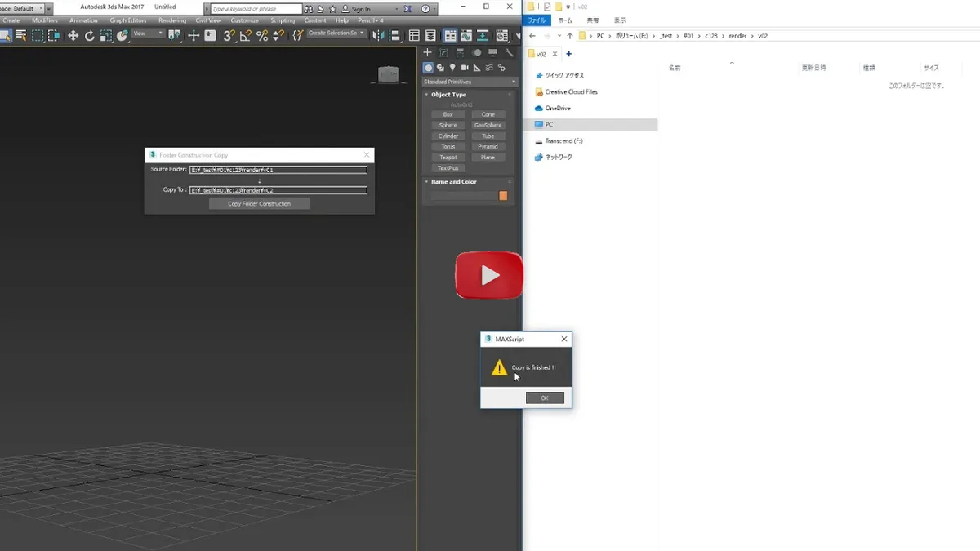
Task: Select the Cameras category icon
Action: click(x=465, y=68)
